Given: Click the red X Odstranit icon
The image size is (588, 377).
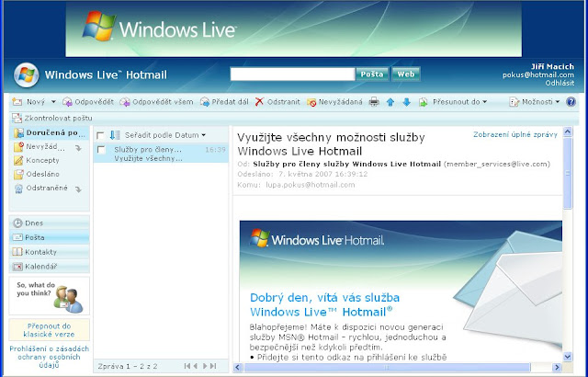Looking at the screenshot, I should click(259, 102).
